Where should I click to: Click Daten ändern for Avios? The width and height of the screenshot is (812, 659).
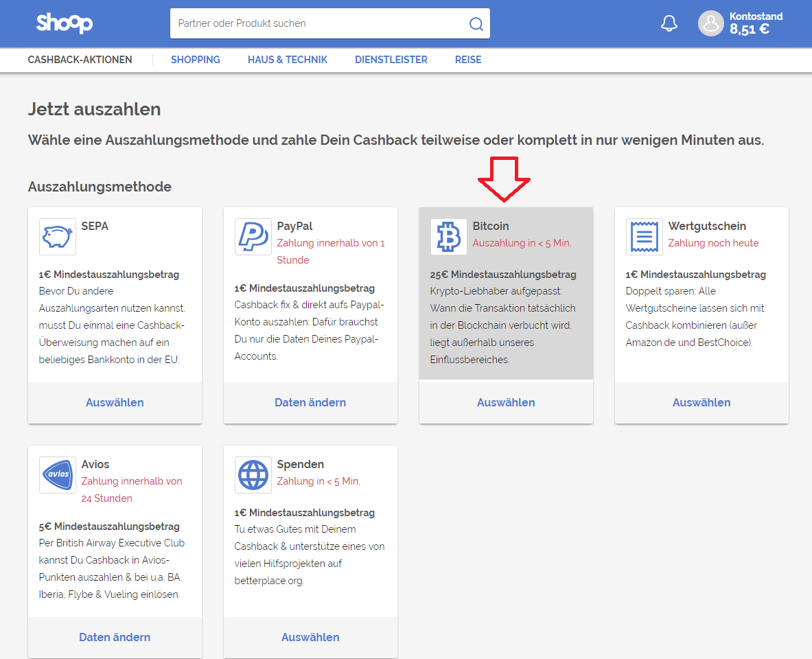114,637
